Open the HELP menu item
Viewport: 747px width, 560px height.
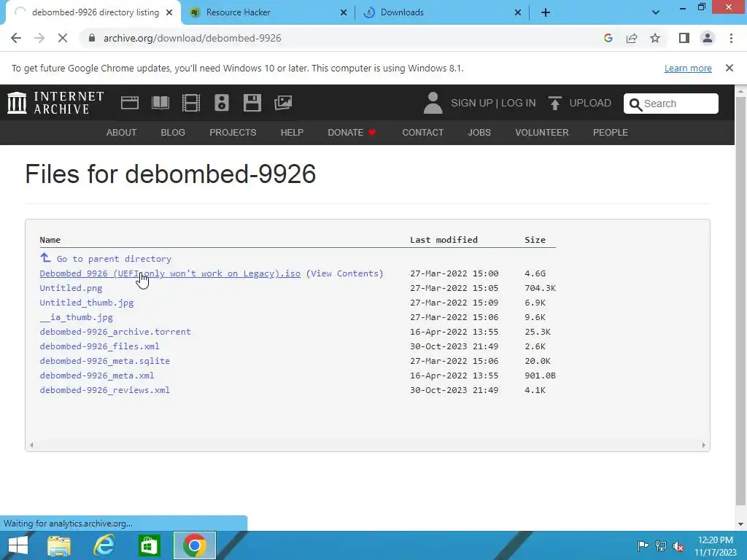coord(292,133)
